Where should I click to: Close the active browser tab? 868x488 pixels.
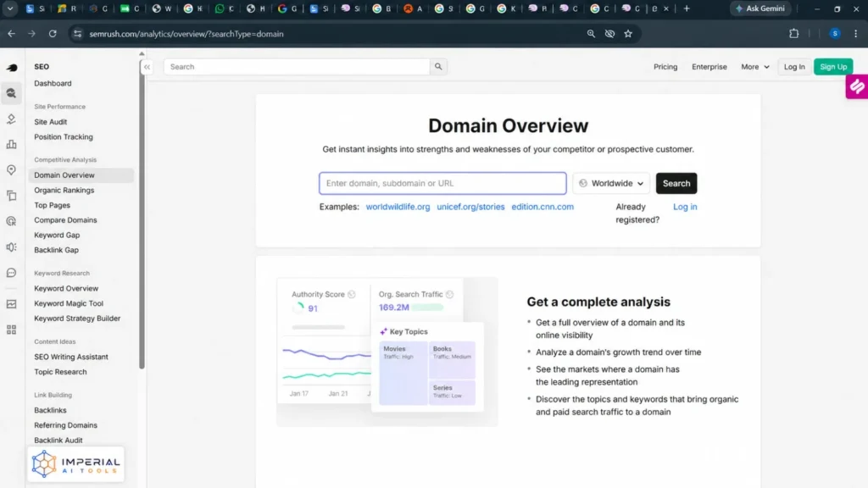pos(666,8)
